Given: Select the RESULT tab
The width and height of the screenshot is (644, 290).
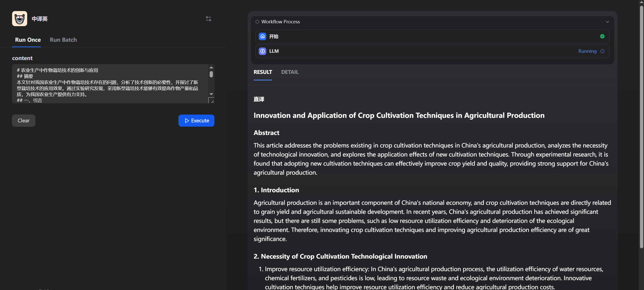Looking at the screenshot, I should coord(263,72).
